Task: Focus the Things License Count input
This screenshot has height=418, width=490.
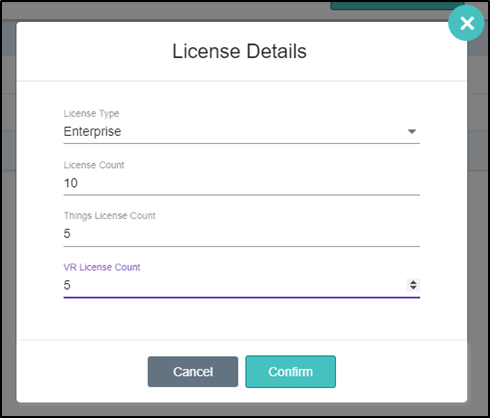Action: [x=242, y=234]
